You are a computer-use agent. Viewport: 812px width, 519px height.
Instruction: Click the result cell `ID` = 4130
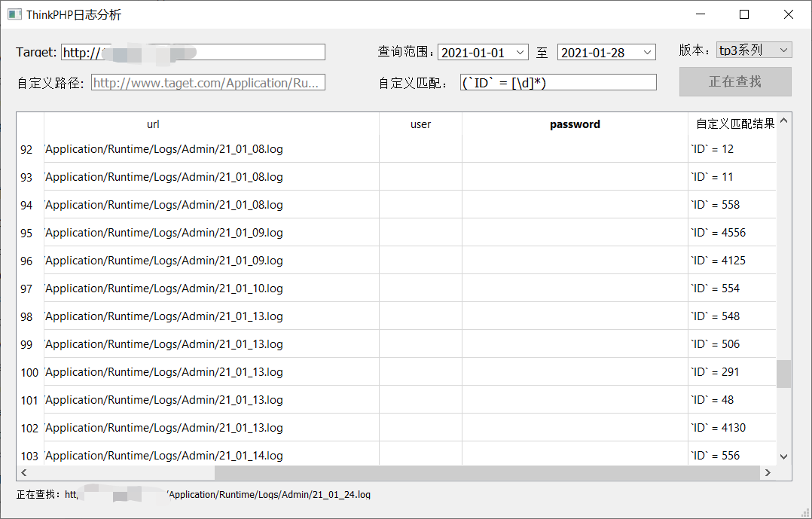tap(732, 429)
